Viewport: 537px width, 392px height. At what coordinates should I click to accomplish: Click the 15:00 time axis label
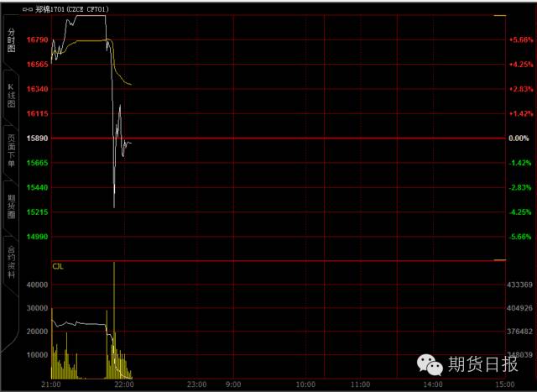point(505,384)
